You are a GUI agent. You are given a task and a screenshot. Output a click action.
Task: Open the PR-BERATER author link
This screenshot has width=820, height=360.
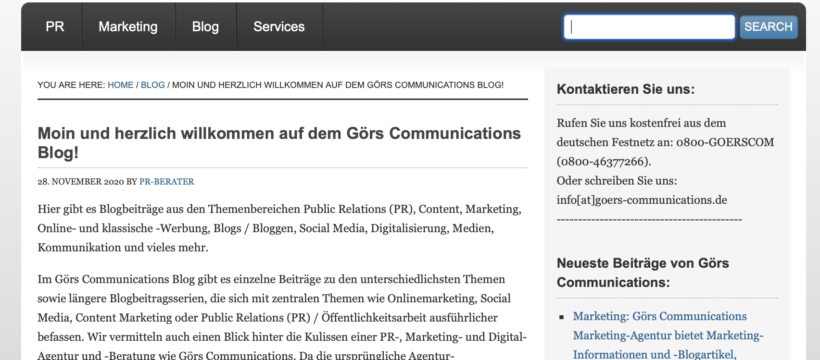pyautogui.click(x=166, y=182)
